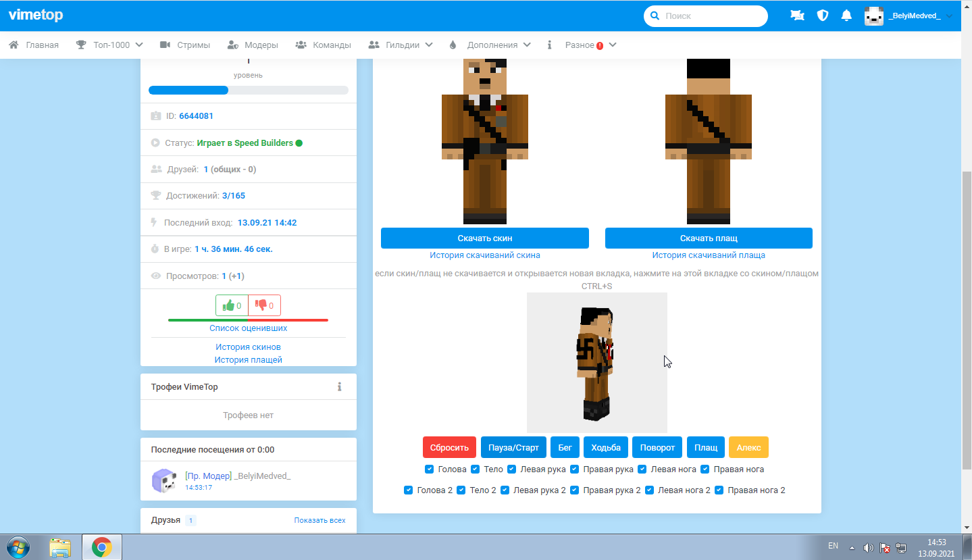Click the level progress bar
Viewport: 972px width, 560px height.
click(x=248, y=91)
